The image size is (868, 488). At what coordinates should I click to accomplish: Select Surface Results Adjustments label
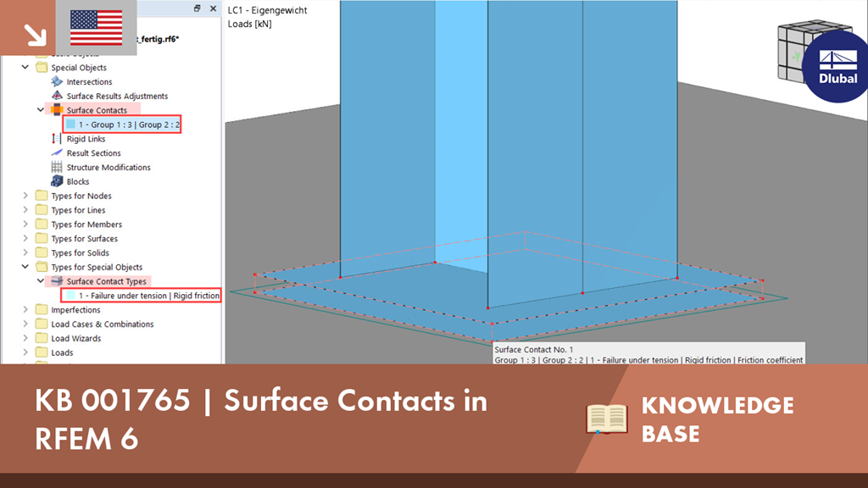click(x=117, y=97)
